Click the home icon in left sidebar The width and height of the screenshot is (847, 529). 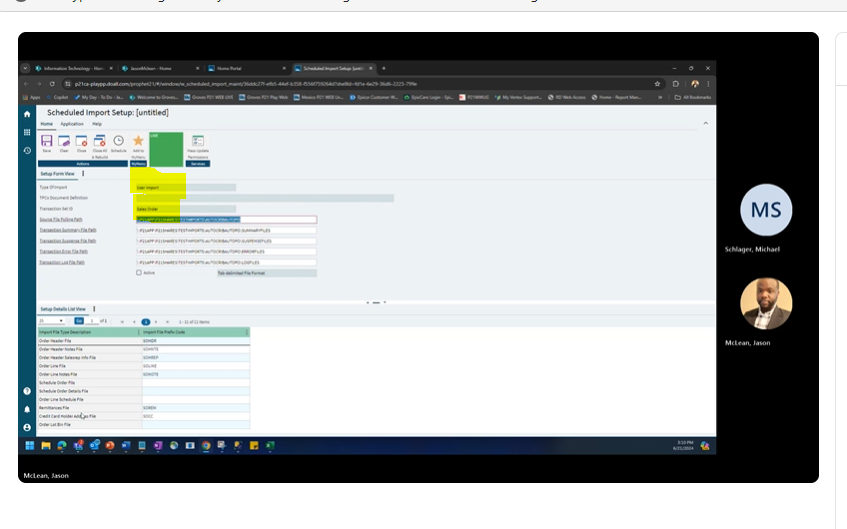(27, 114)
